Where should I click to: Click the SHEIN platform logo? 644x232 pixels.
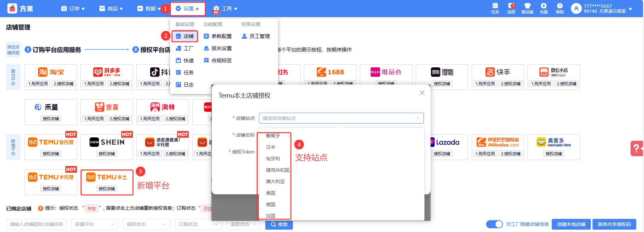(x=107, y=142)
